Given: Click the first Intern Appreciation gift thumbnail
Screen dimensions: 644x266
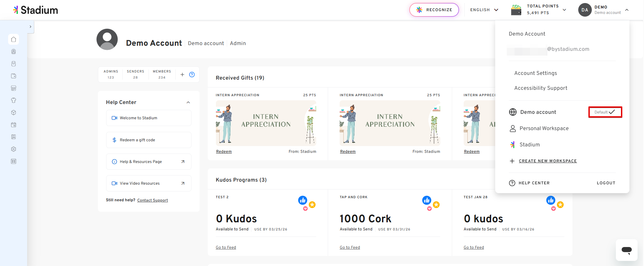Looking at the screenshot, I should [266, 123].
